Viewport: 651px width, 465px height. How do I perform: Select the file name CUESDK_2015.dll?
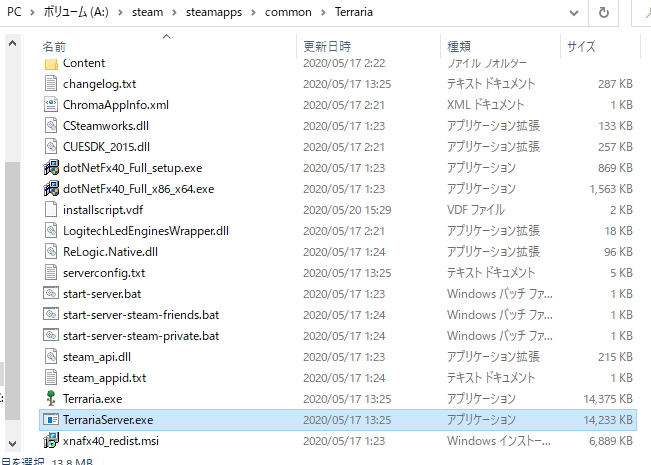106,147
